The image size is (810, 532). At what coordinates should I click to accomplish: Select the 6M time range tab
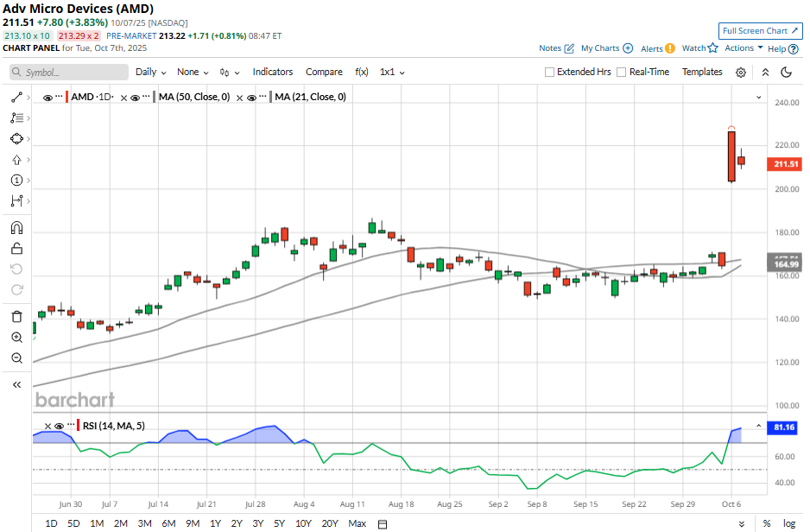168,523
